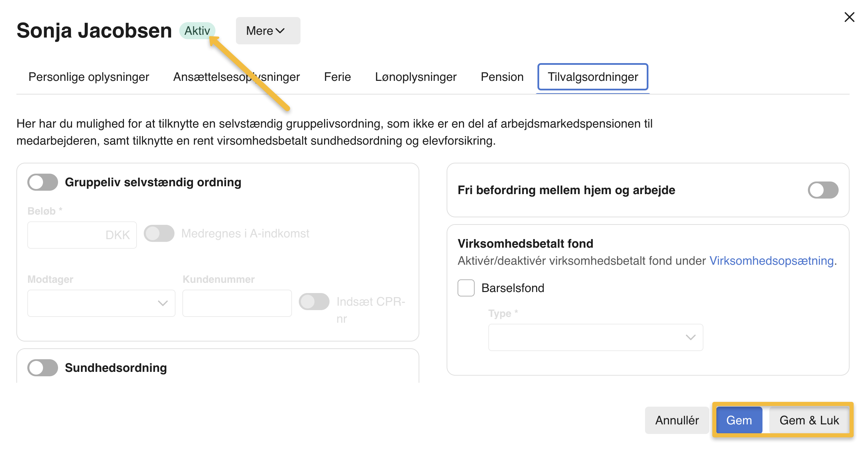
Task: Enable Gruppeliv selvstændig ordning toggle
Action: coord(43,182)
